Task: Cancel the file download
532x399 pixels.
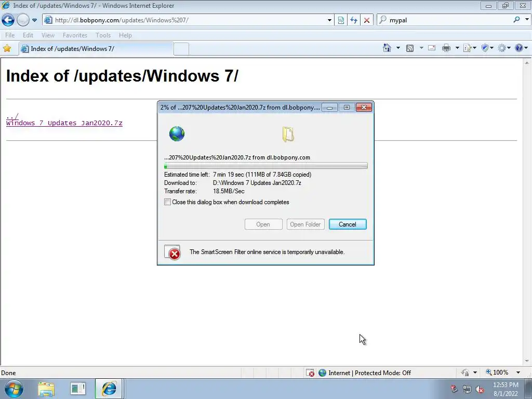Action: pyautogui.click(x=348, y=224)
